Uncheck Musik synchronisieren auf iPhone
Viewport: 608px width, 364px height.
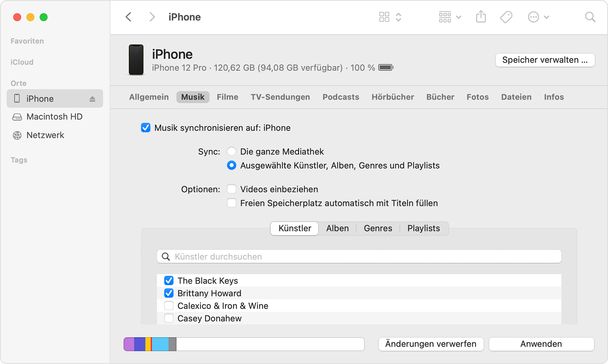click(x=146, y=128)
